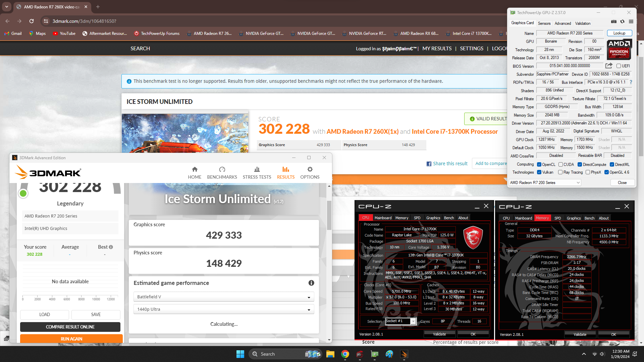The height and width of the screenshot is (362, 644).
Task: Click the Lookup button in GPU-Z
Action: tap(619, 33)
